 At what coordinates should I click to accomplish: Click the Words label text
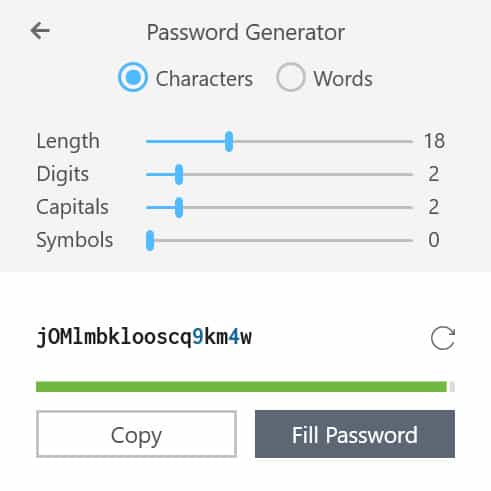(x=343, y=79)
